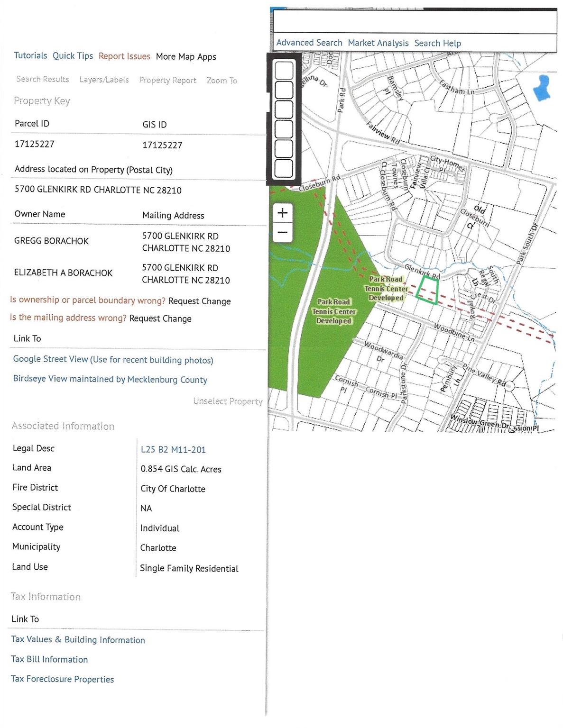Click the Park South Dr map label

click(x=528, y=244)
